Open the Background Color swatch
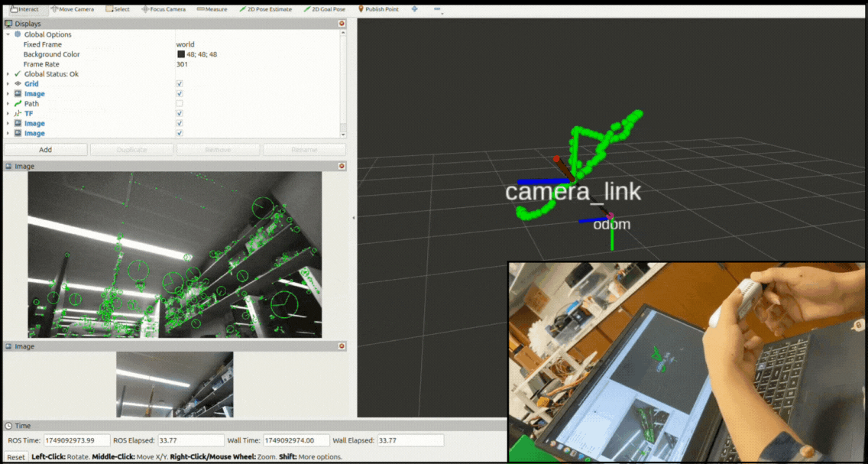Screen dimensions: 868x464 (181, 54)
